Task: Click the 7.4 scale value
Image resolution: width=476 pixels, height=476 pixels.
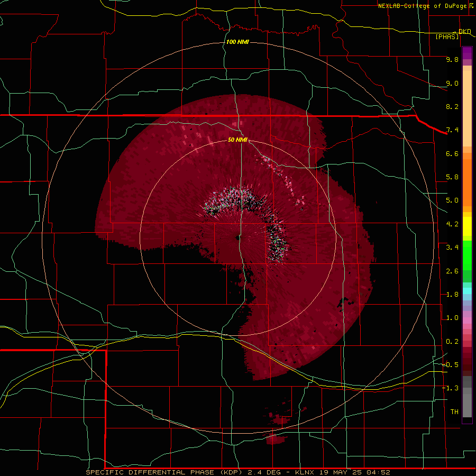Action: (452, 130)
